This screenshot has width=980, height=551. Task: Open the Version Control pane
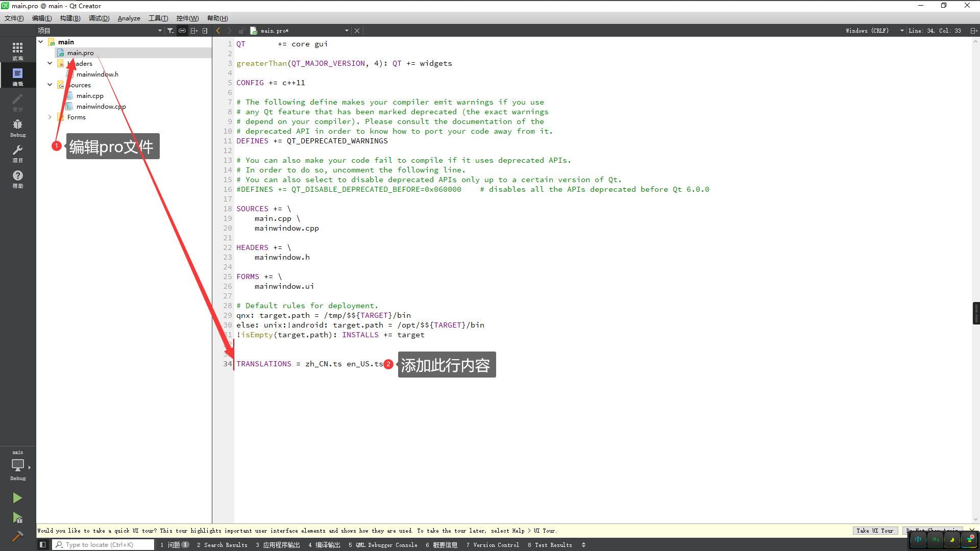[x=493, y=545]
